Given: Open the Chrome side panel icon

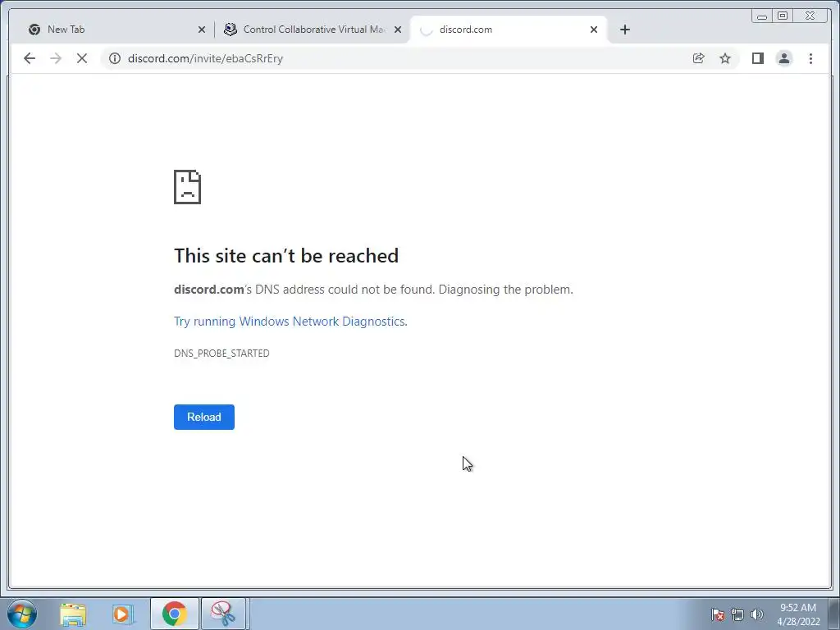Looking at the screenshot, I should [x=757, y=58].
